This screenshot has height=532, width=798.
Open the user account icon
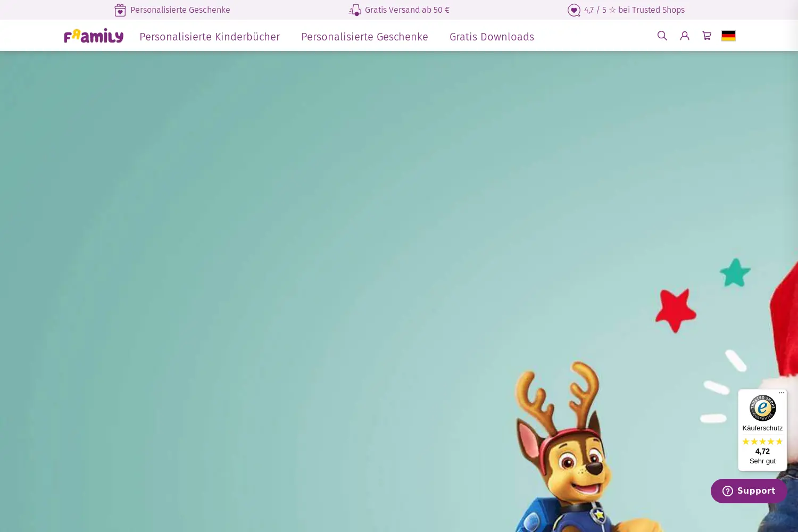pos(685,36)
